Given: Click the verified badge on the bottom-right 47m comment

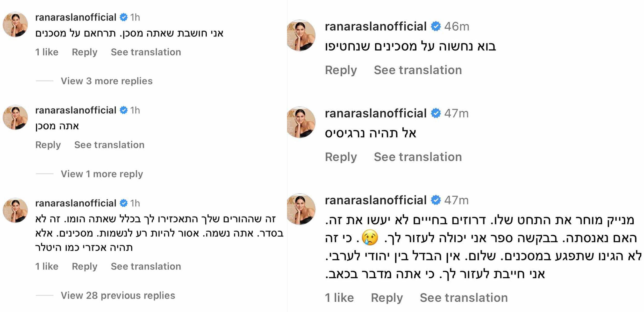Looking at the screenshot, I should (436, 200).
